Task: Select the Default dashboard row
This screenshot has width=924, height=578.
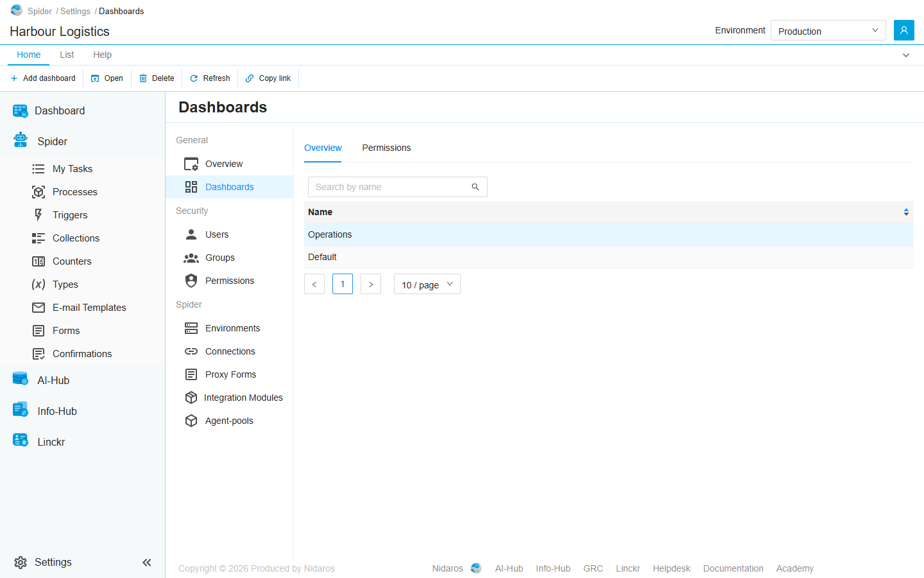Action: [x=609, y=257]
